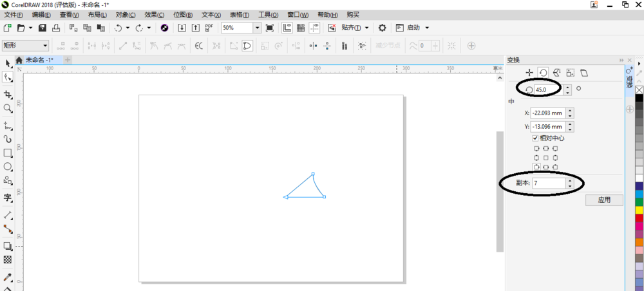
Task: Open the 位图 menu
Action: click(183, 15)
